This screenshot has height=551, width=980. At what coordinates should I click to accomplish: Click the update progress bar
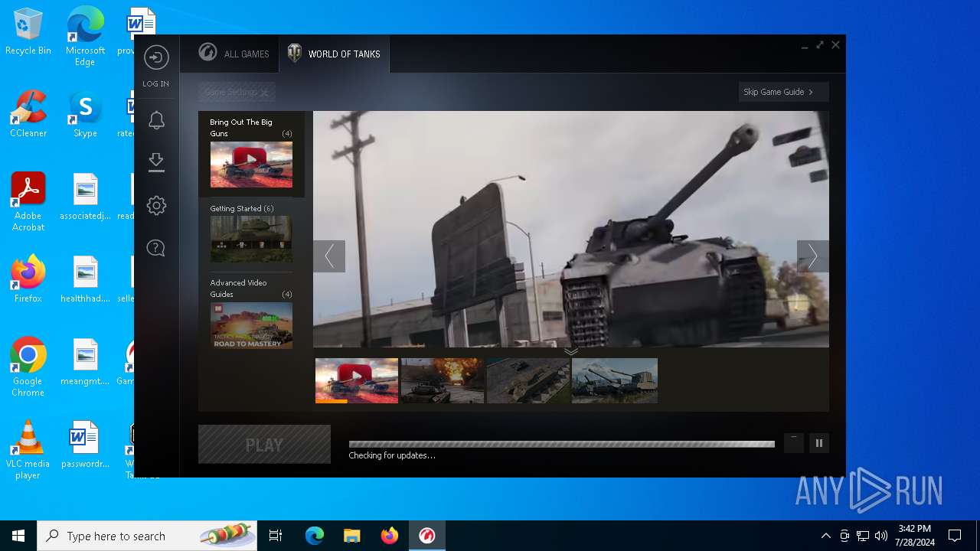[x=562, y=444]
